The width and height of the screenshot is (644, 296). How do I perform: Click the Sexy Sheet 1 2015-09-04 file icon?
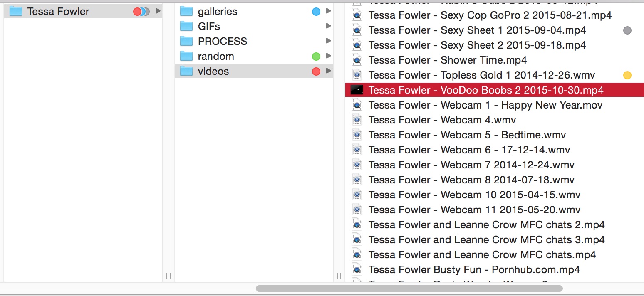click(x=357, y=30)
